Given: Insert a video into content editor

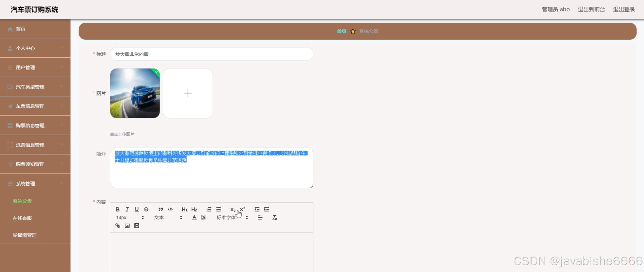Looking at the screenshot, I should pos(137,226).
